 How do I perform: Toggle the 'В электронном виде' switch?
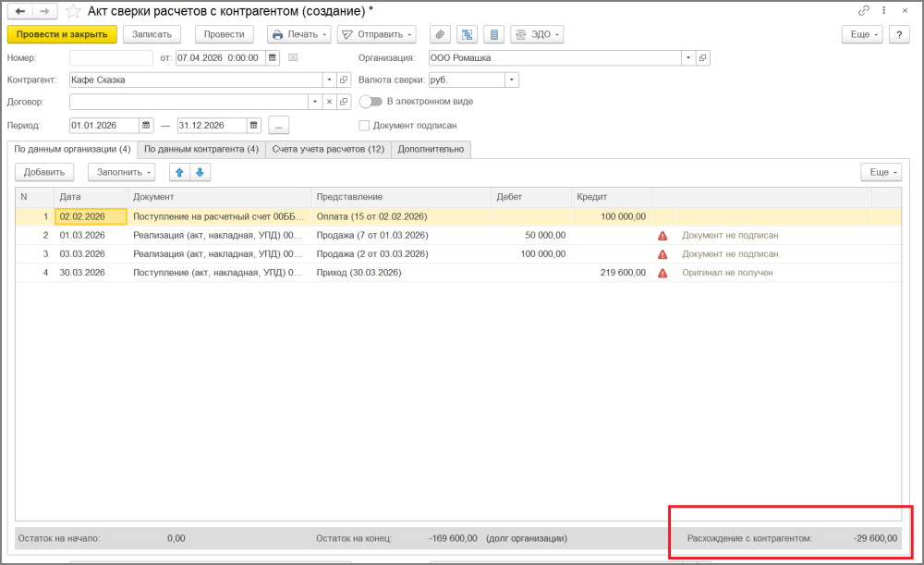pyautogui.click(x=371, y=102)
